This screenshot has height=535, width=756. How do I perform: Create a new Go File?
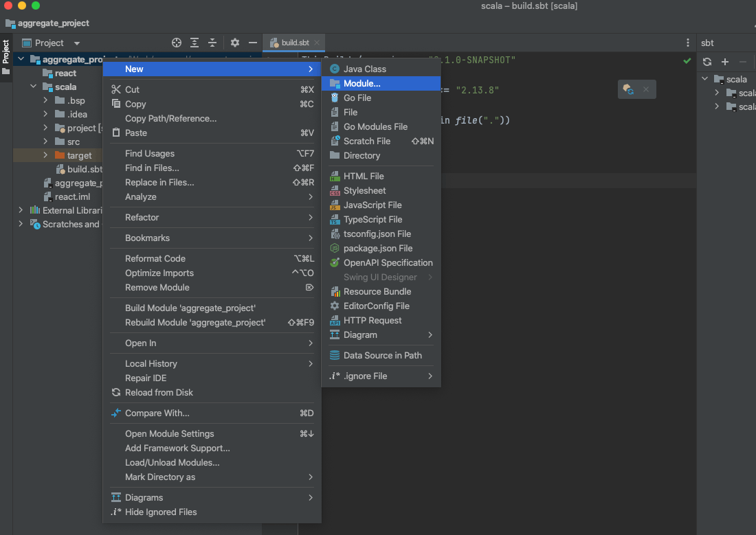click(x=381, y=98)
